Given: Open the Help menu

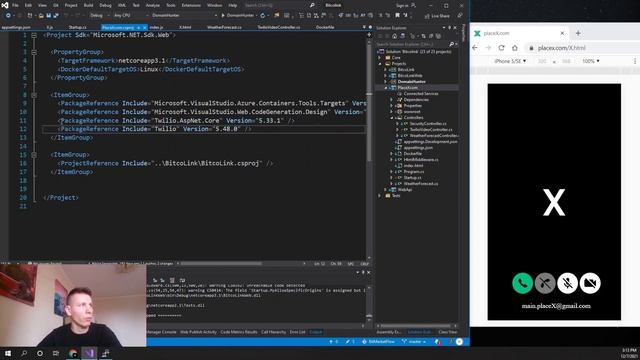Looking at the screenshot, I should (233, 5).
